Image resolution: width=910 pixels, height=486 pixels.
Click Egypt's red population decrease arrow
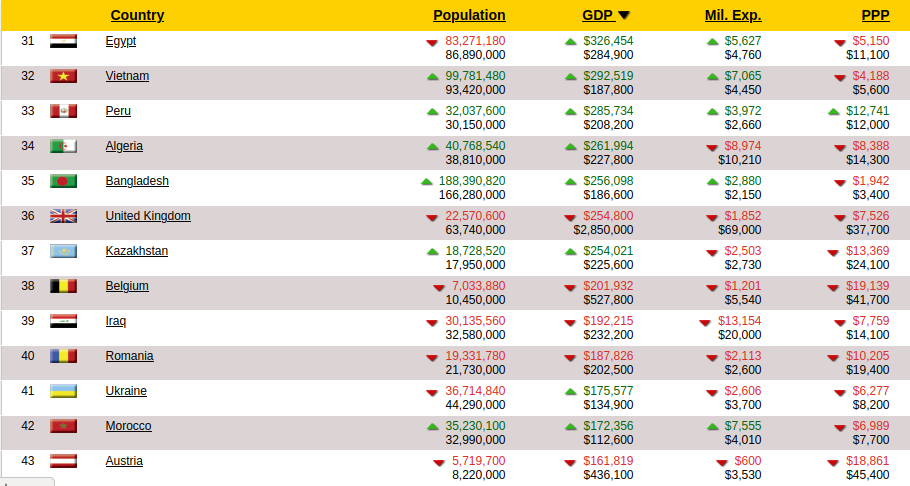pyautogui.click(x=432, y=42)
